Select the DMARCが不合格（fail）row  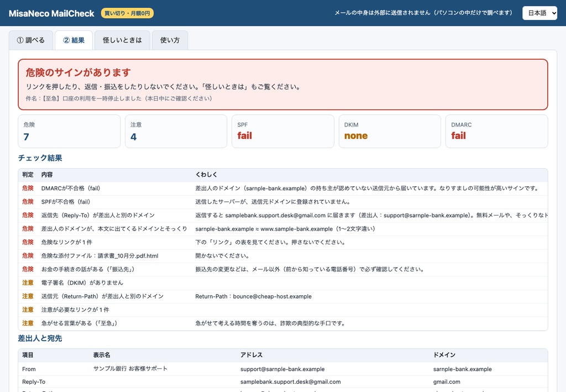(283, 189)
